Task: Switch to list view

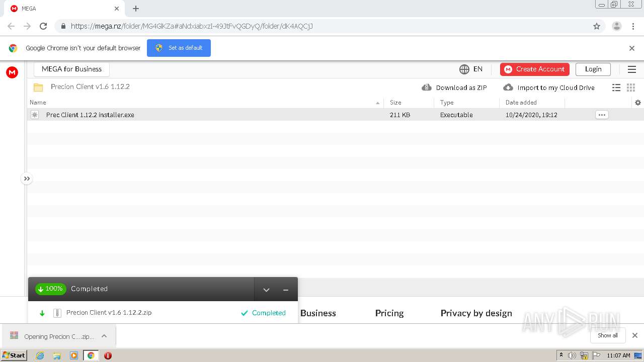Action: coord(616,87)
